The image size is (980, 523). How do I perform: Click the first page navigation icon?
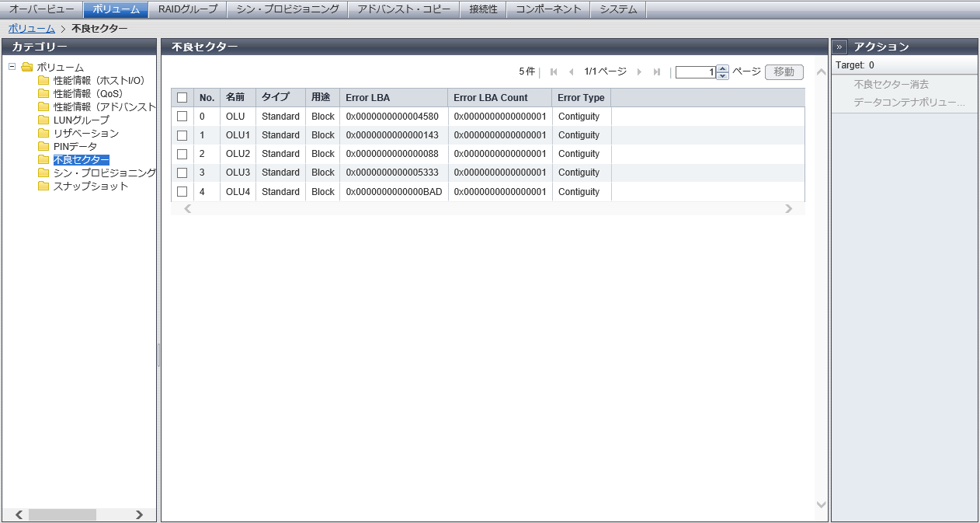554,72
